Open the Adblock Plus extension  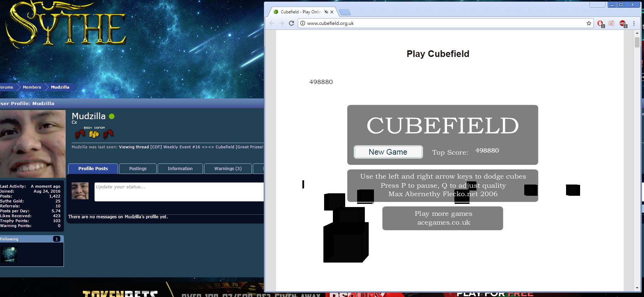coord(623,24)
